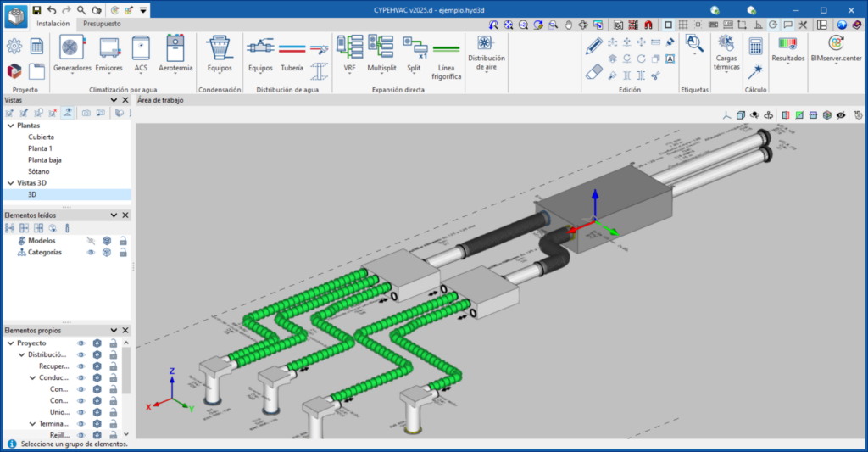
Task: Open BIMserver.center button
Action: click(x=836, y=53)
